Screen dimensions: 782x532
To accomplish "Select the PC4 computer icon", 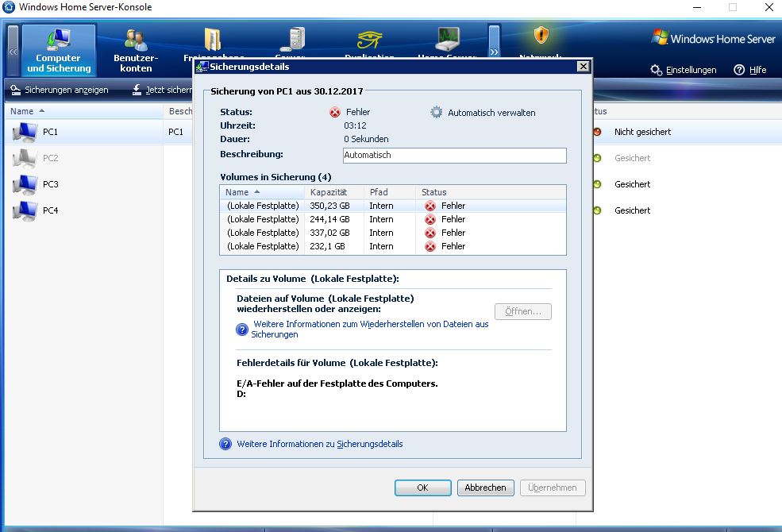I will click(x=25, y=210).
